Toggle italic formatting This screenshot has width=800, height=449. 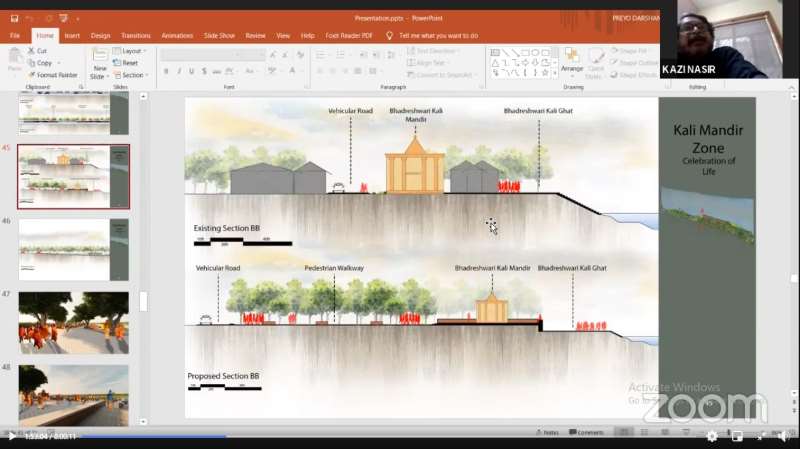coord(179,71)
